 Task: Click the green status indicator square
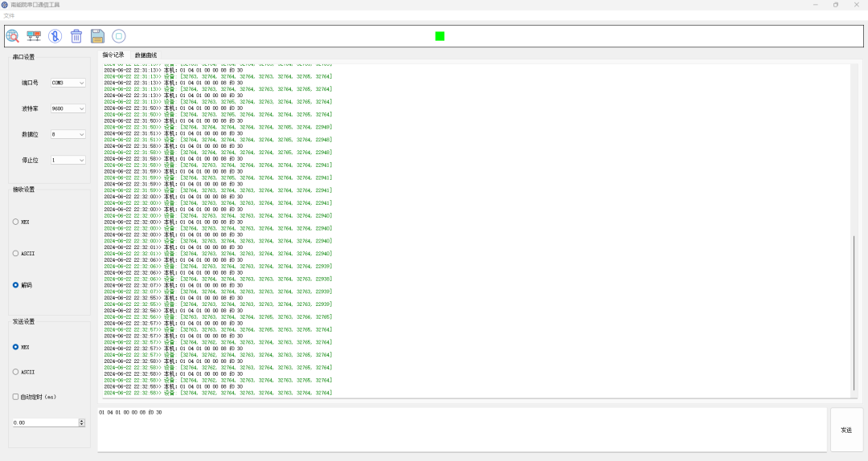coord(440,36)
